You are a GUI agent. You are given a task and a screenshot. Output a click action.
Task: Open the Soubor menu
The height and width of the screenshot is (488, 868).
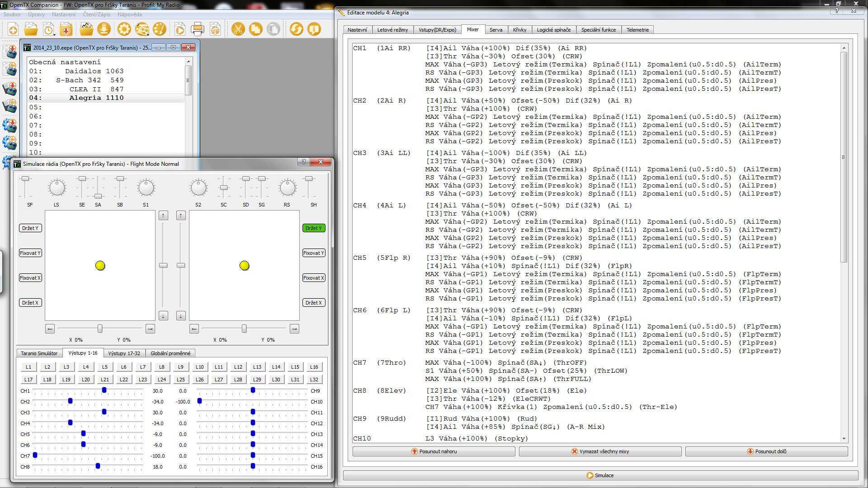[x=12, y=14]
